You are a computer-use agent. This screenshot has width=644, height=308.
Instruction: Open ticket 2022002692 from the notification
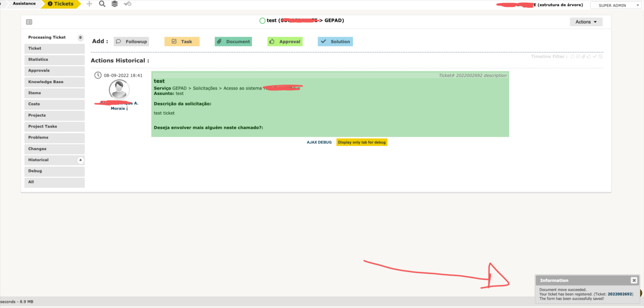tap(620, 294)
